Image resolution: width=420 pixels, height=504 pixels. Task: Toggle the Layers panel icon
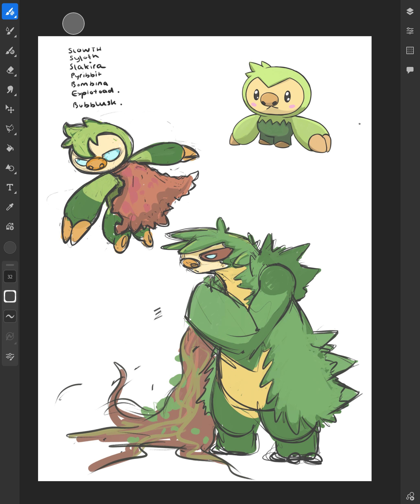(410, 11)
